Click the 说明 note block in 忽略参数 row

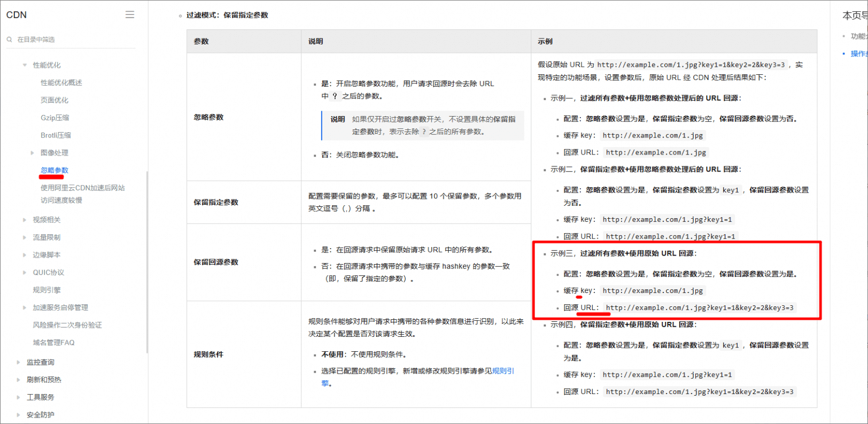[423, 126]
